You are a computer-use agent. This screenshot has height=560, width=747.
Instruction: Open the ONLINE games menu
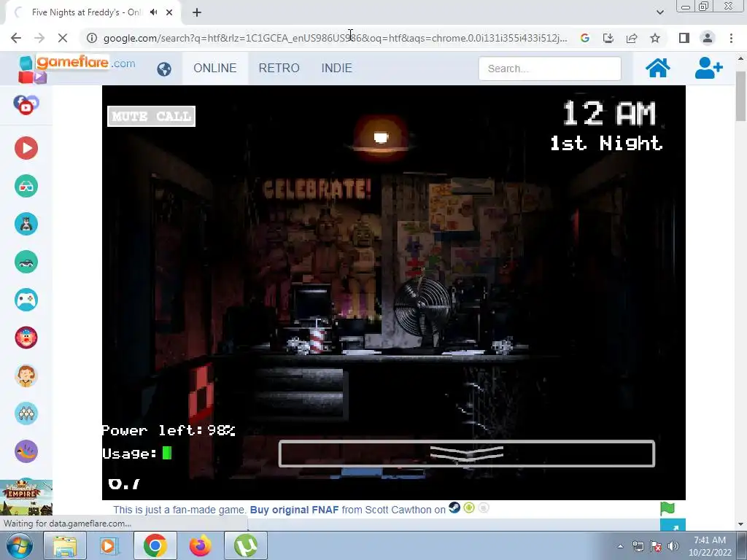[215, 68]
